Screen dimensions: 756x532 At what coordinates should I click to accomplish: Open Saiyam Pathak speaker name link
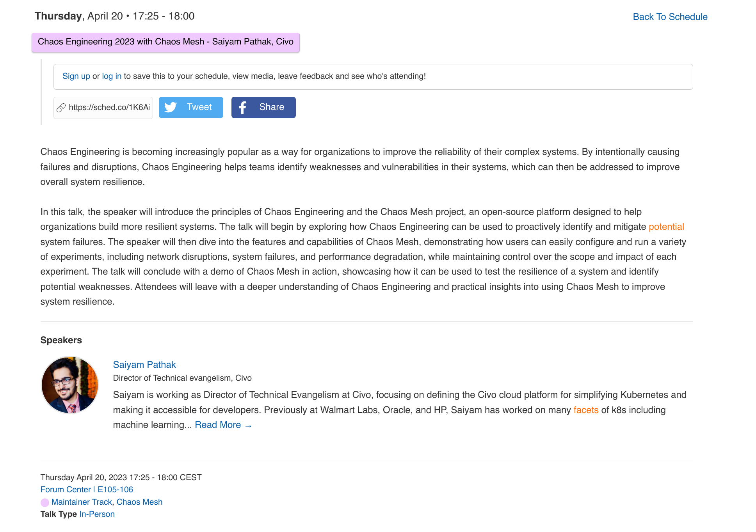click(x=144, y=365)
